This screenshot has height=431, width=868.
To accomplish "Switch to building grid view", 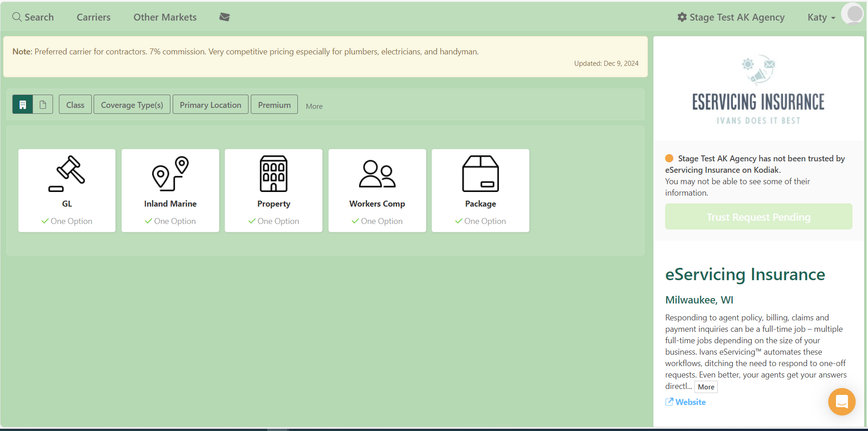I will tap(22, 105).
